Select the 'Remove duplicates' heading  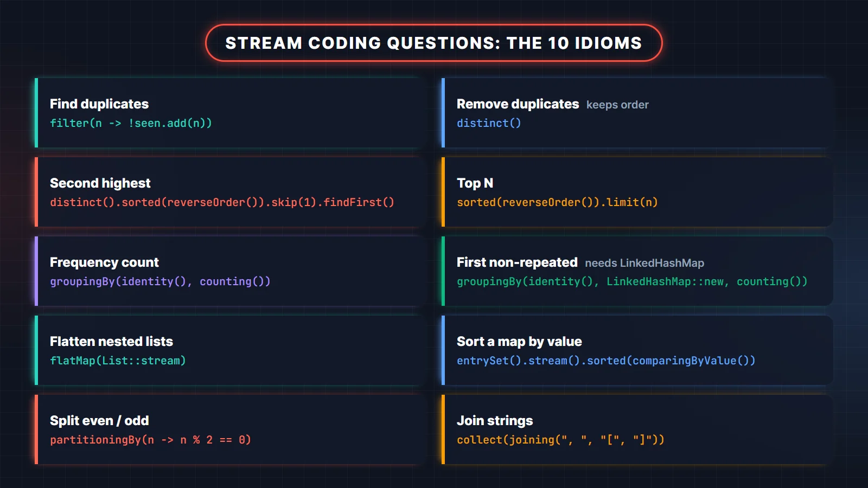click(518, 104)
